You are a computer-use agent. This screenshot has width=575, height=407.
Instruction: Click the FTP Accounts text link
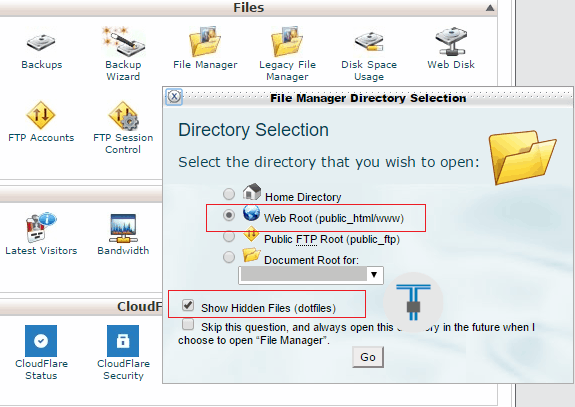coord(41,138)
